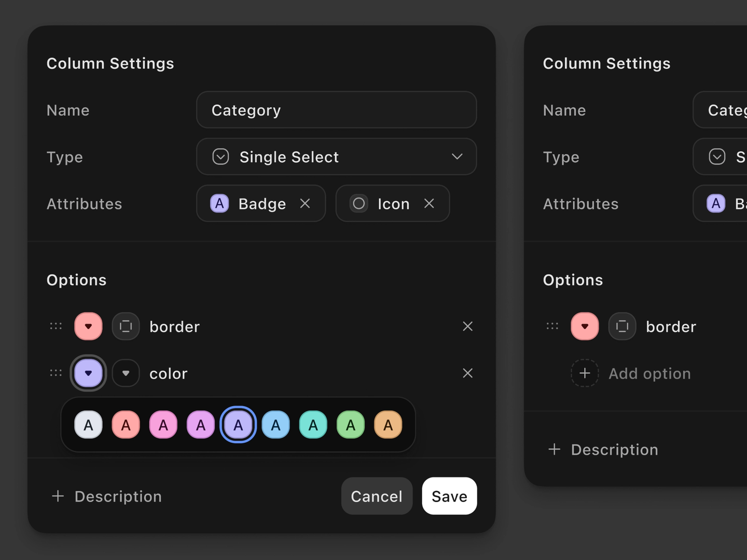Image resolution: width=747 pixels, height=560 pixels.
Task: Remove the Badge attribute chip
Action: (x=305, y=204)
